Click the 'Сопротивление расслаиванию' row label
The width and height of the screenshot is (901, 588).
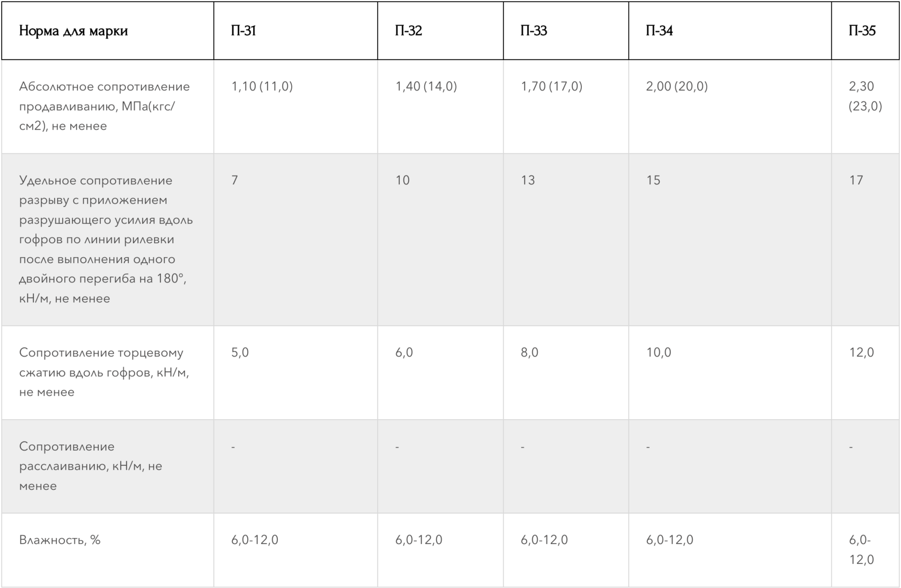click(x=91, y=466)
